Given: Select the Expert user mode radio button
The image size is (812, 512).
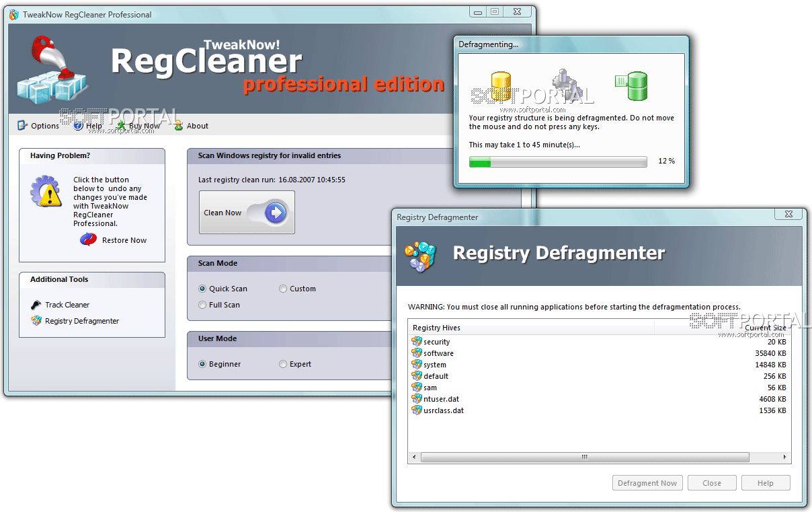Looking at the screenshot, I should 283,364.
